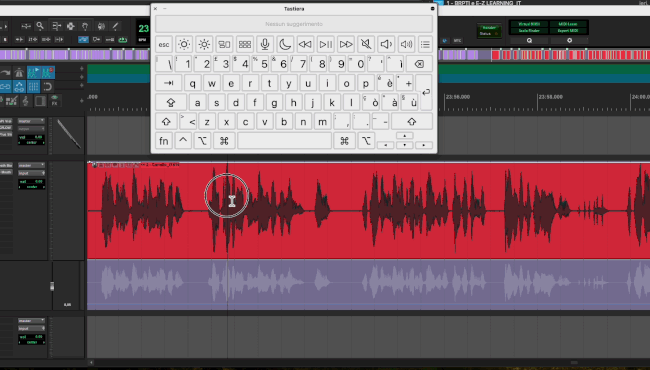This screenshot has height=370, width=650.
Task: Open the input dropdown on the bottom track
Action: click(31, 328)
